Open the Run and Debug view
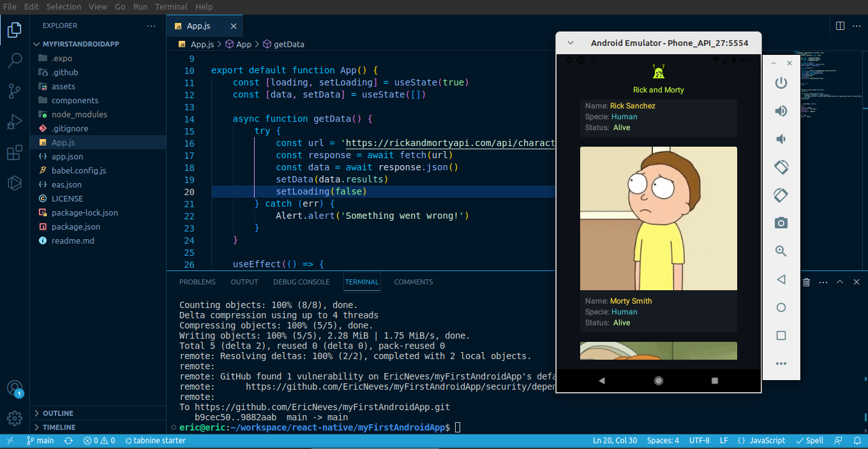868x449 pixels. click(15, 122)
